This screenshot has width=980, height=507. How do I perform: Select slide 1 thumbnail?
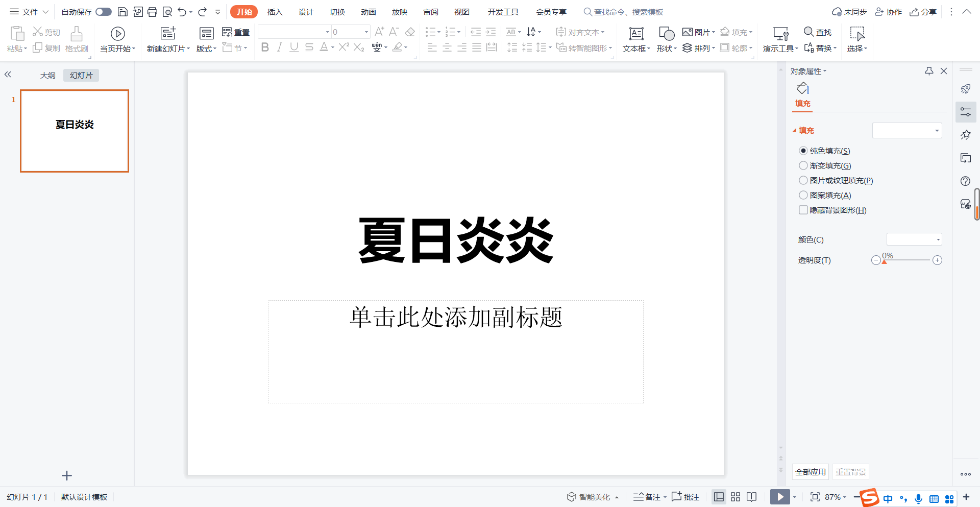(x=75, y=131)
